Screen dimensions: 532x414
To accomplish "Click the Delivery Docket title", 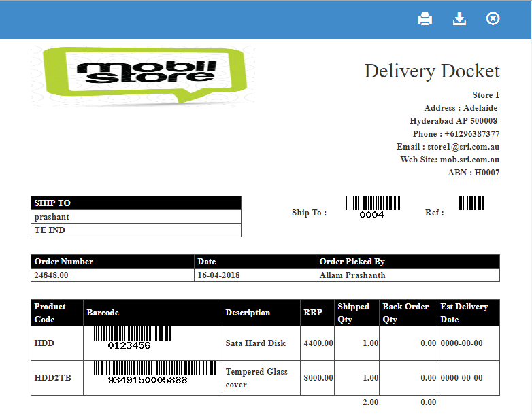I will (431, 71).
